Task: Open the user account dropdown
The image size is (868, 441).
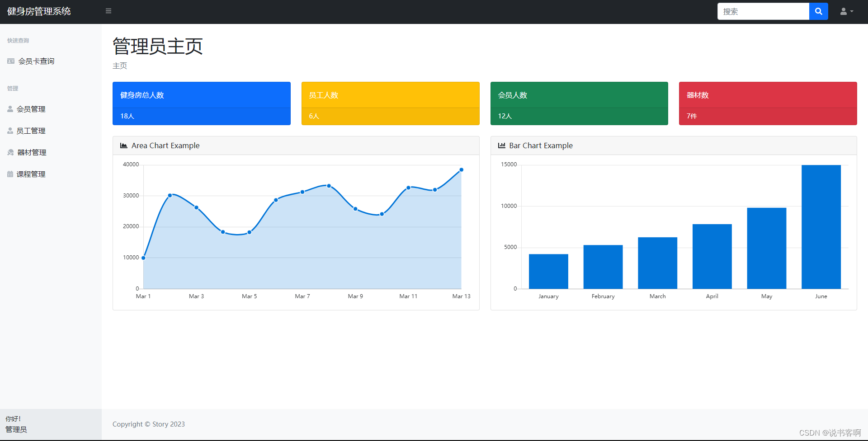Action: (x=847, y=11)
